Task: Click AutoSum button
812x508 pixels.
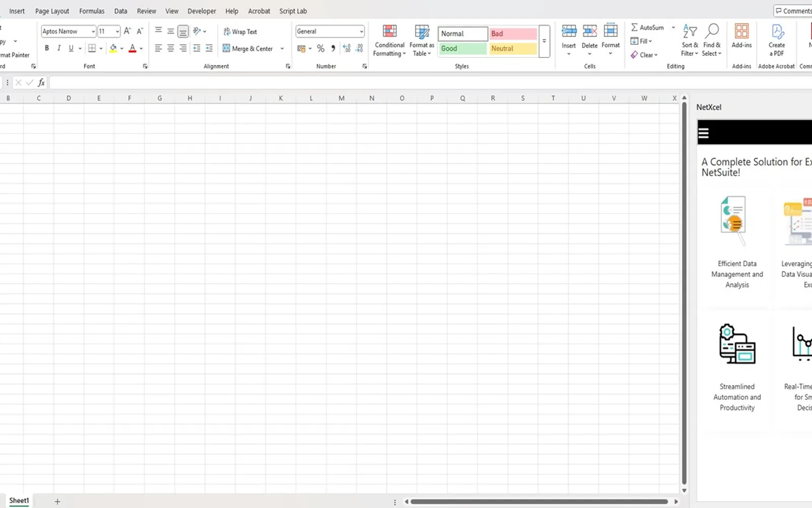Action: [x=648, y=27]
